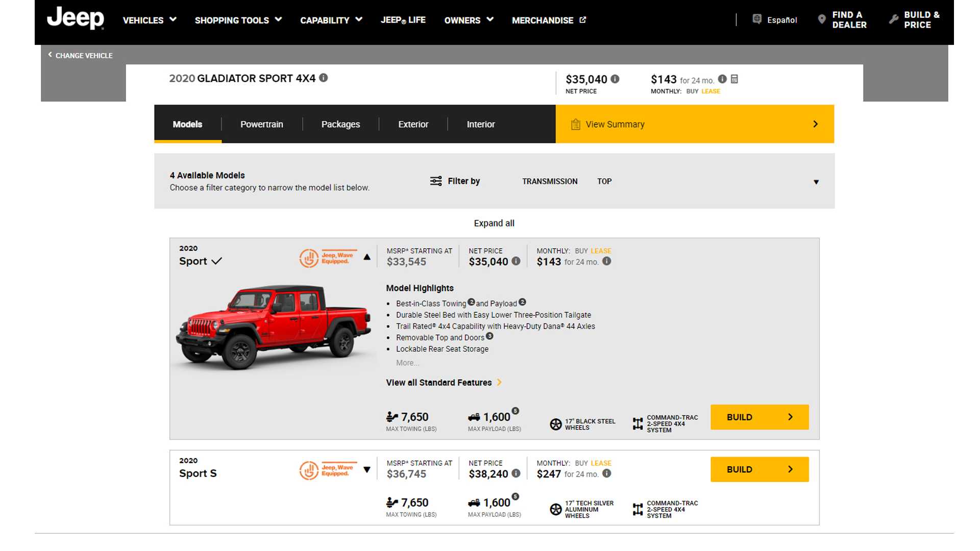The width and height of the screenshot is (980, 551).
Task: Switch Sport S monthly payment to Lease
Action: click(601, 463)
